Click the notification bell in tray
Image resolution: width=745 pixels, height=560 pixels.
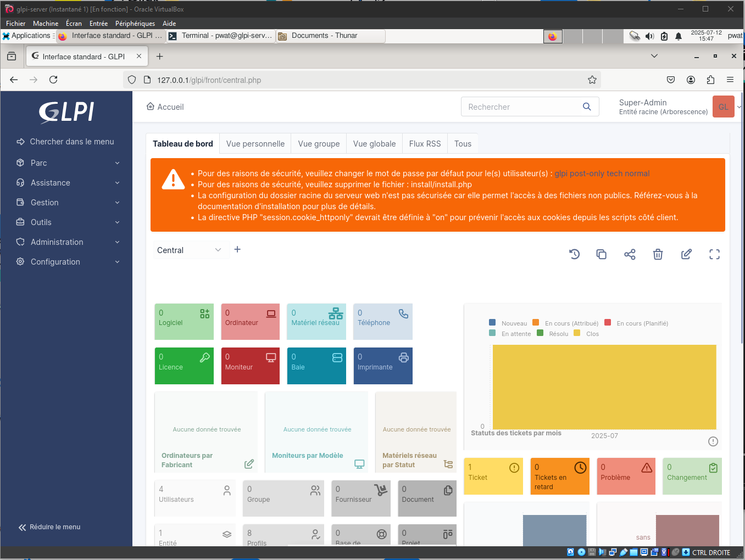[679, 36]
